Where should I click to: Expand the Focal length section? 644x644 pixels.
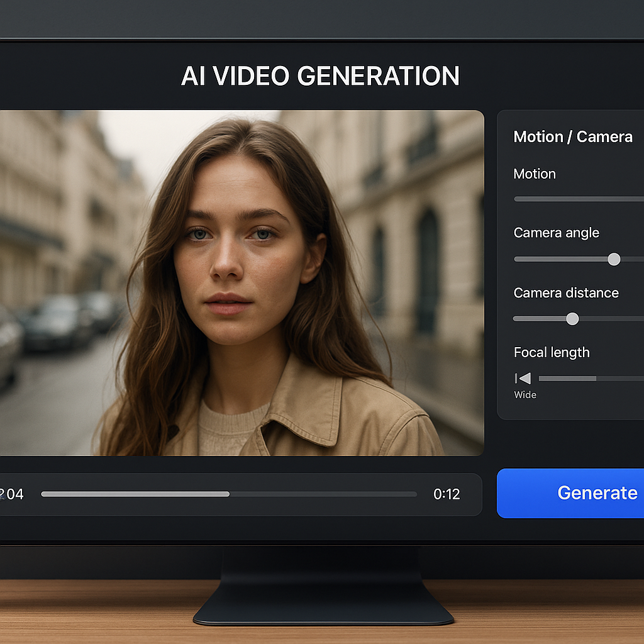[x=552, y=352]
